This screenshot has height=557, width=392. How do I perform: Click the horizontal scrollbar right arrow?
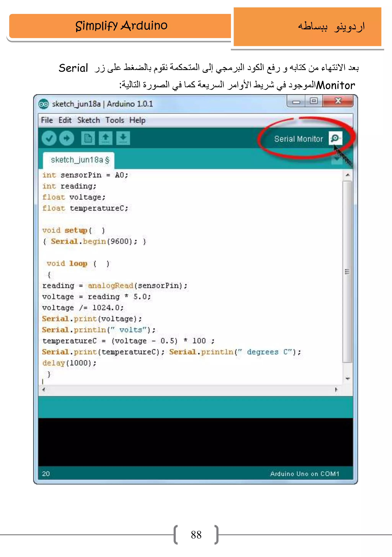click(336, 390)
